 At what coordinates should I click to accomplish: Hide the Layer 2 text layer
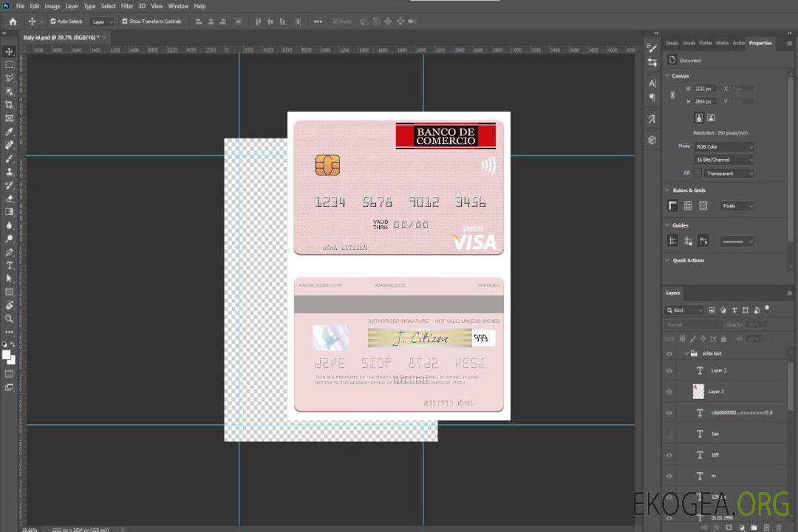(669, 371)
